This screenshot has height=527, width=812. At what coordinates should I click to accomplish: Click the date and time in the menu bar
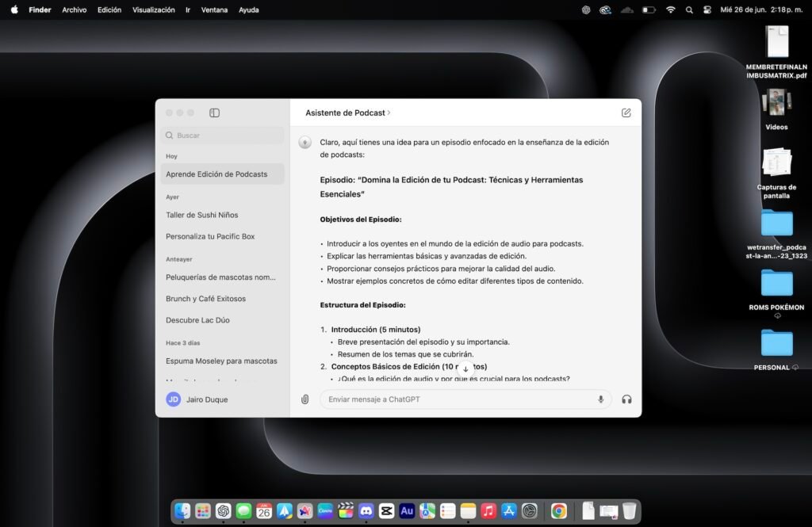point(761,10)
